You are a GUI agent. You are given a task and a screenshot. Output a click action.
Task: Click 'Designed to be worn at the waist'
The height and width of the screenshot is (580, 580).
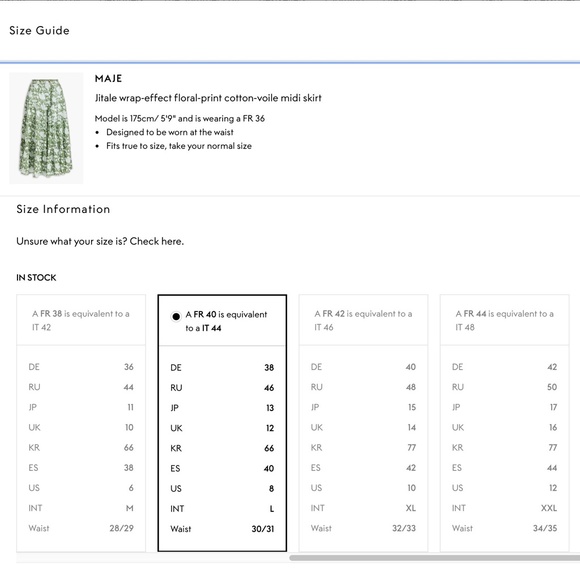click(x=170, y=132)
